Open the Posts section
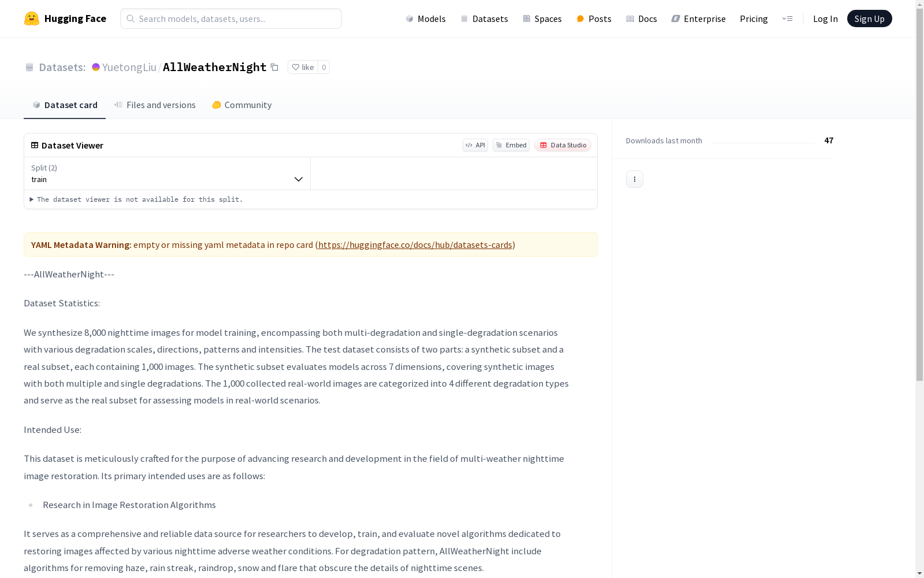924x578 pixels. click(x=594, y=18)
